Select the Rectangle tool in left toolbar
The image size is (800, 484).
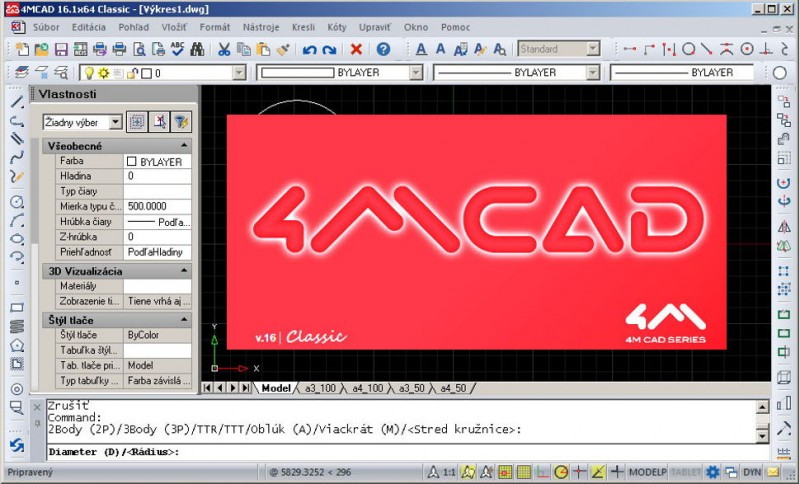click(17, 308)
